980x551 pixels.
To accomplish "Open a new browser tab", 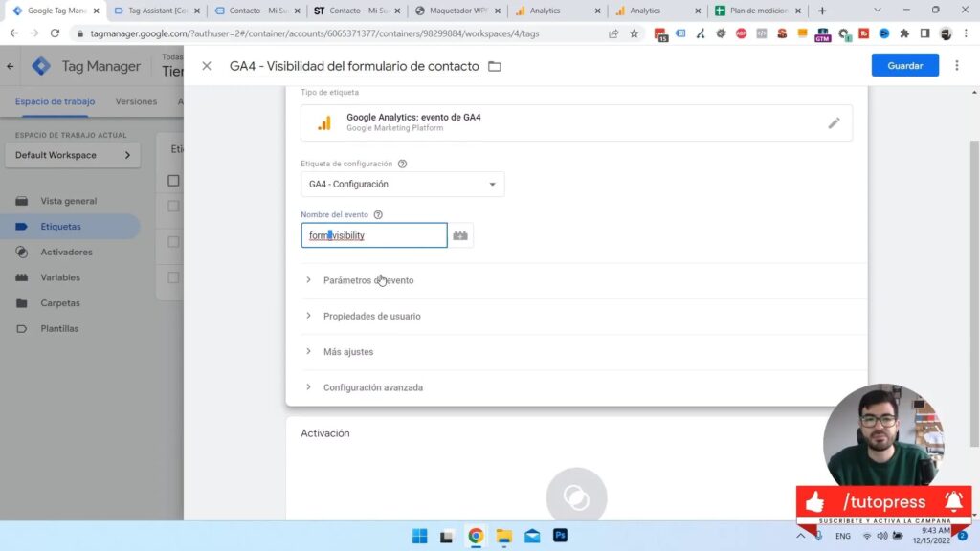I will point(822,11).
